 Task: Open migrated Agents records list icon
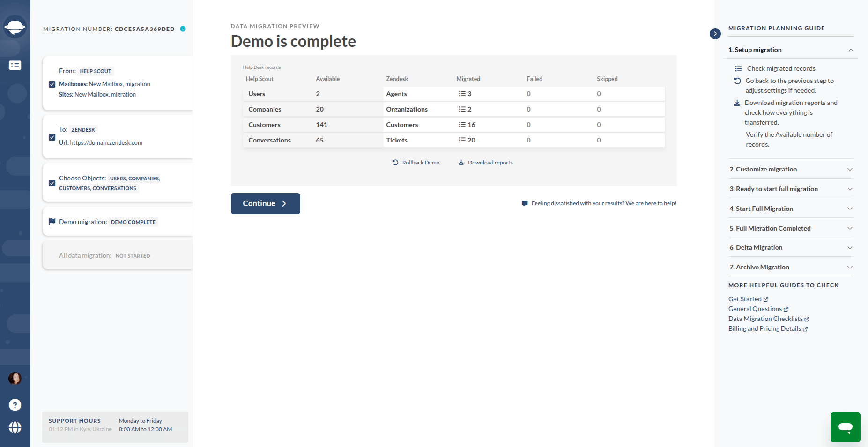[462, 94]
